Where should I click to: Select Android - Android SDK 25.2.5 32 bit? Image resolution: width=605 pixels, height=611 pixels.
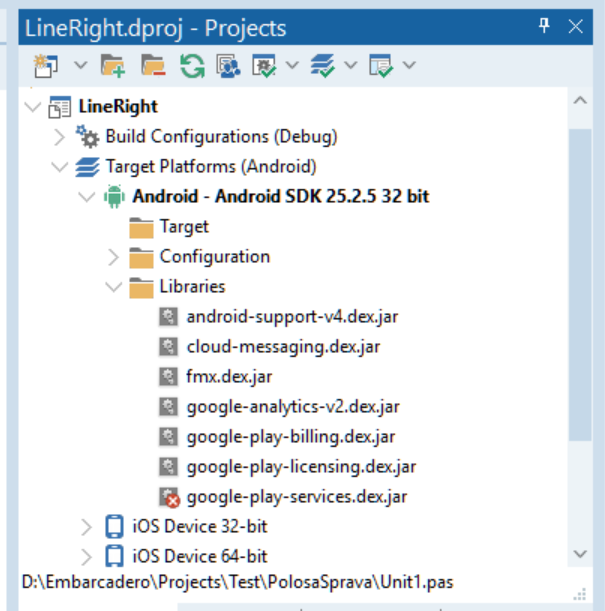[280, 196]
